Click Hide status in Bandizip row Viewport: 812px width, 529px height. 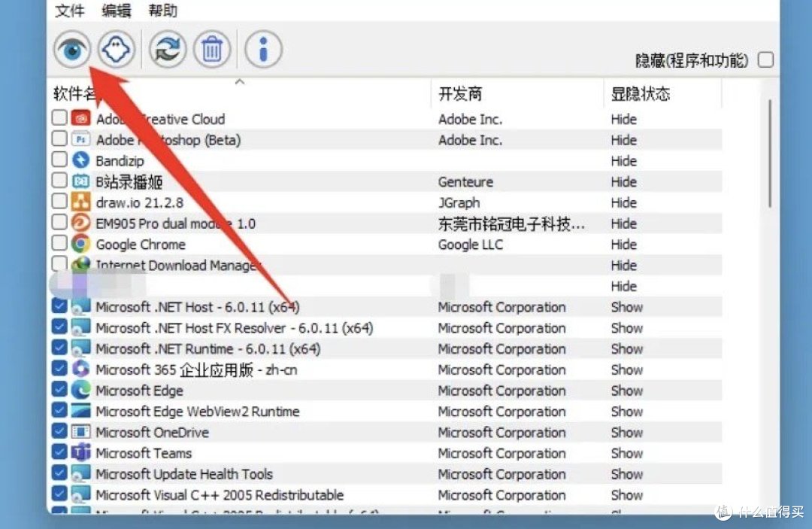[623, 161]
